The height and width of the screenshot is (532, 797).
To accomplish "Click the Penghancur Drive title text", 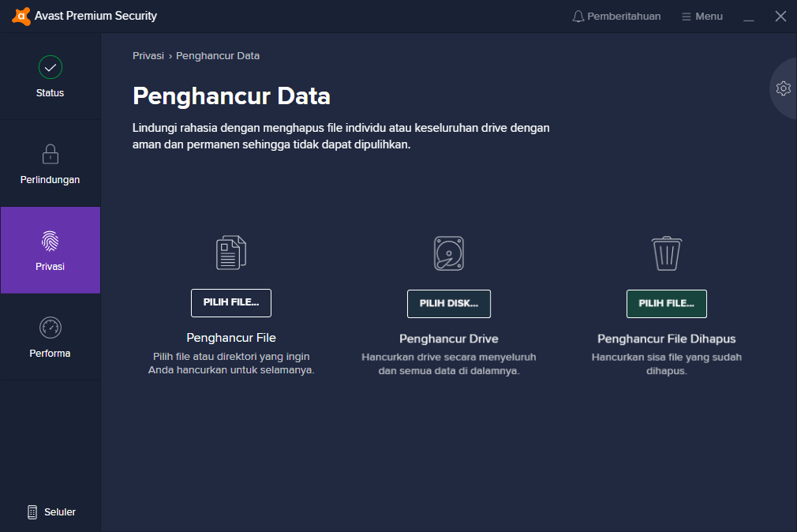I will point(448,339).
